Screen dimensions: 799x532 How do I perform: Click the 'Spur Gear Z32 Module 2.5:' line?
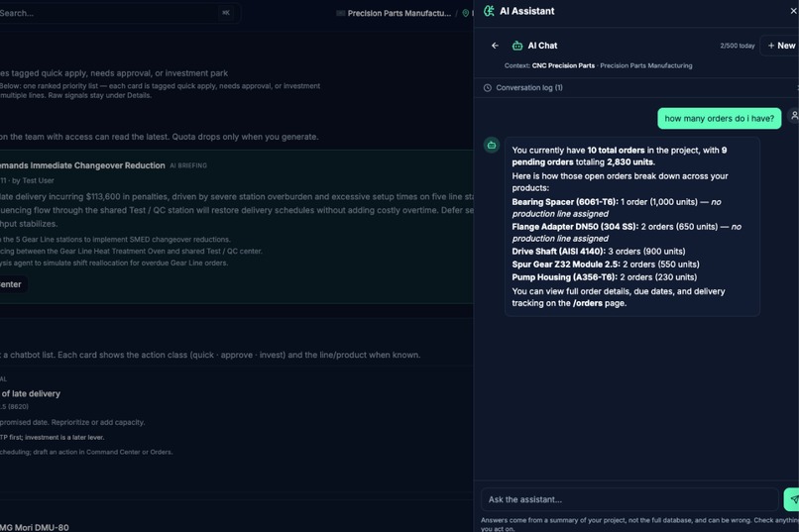(606, 265)
